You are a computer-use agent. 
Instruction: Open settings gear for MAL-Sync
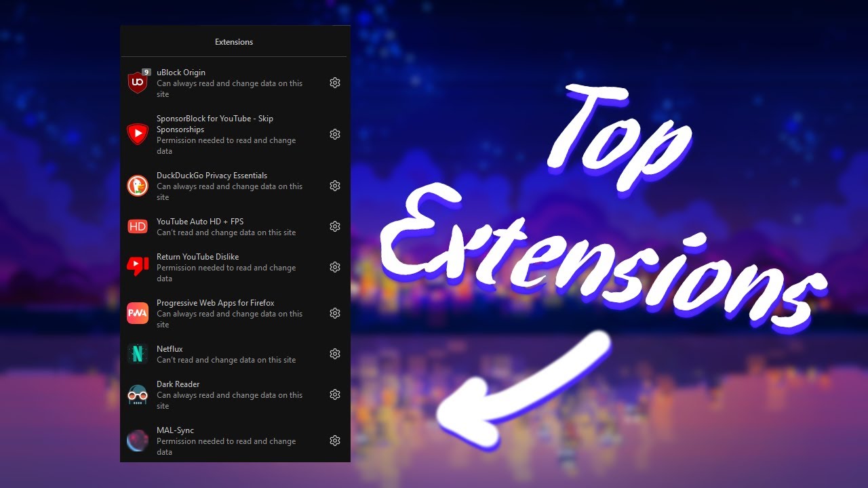(335, 441)
